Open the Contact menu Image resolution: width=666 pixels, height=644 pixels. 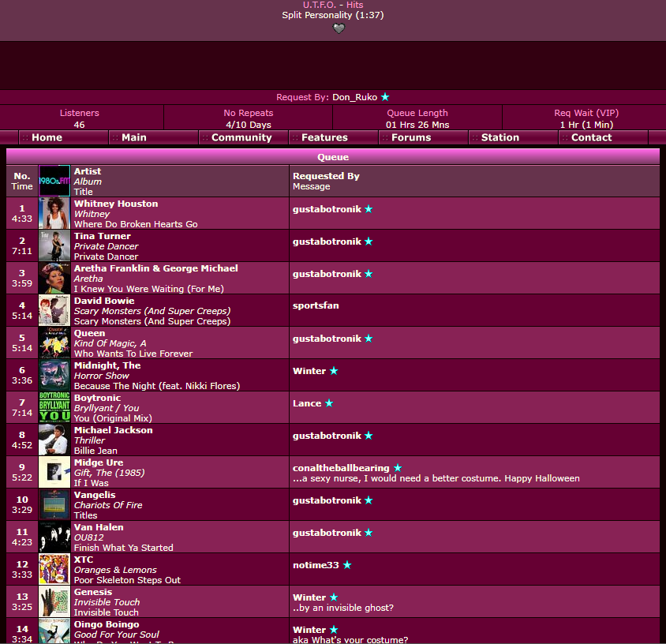tap(591, 137)
